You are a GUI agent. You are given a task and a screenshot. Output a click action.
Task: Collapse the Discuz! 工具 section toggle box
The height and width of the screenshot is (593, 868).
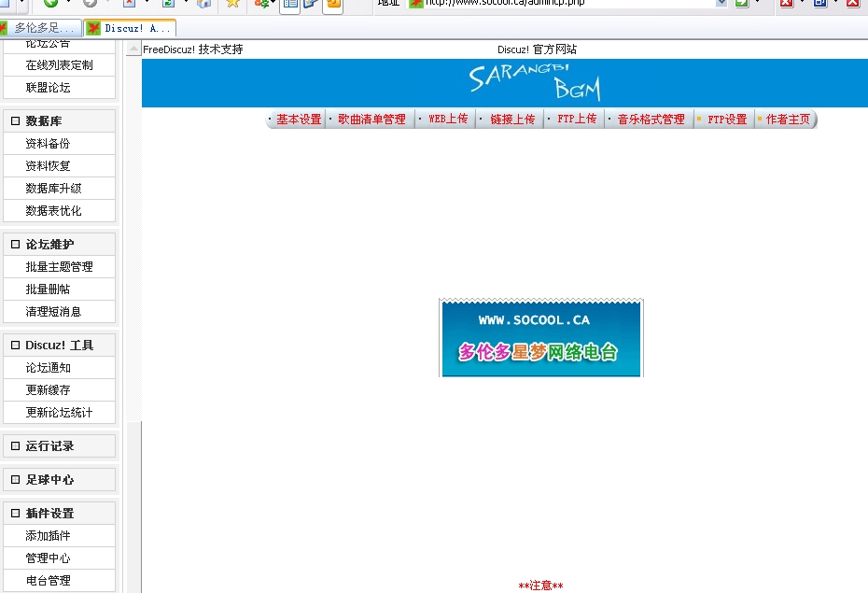16,345
